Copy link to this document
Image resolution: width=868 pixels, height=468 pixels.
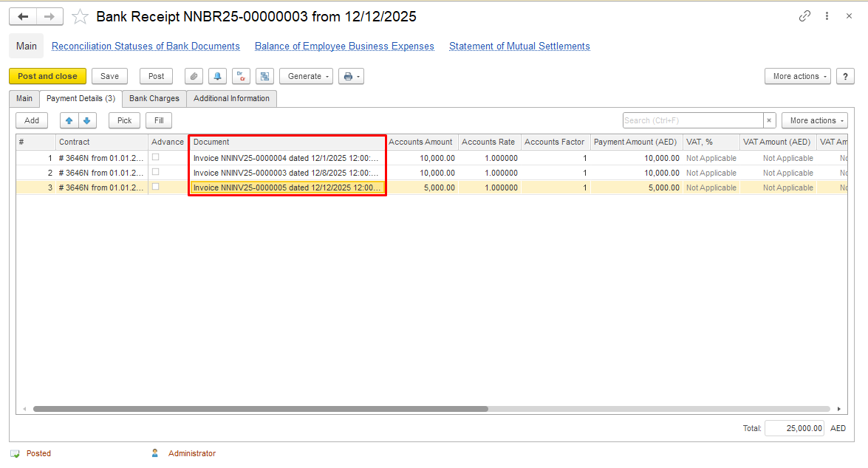tap(804, 16)
